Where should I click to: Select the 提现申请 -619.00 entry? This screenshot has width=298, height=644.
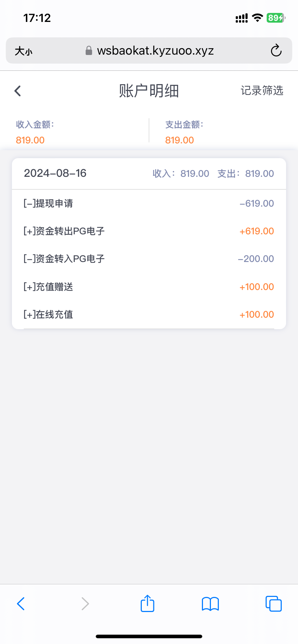click(149, 203)
